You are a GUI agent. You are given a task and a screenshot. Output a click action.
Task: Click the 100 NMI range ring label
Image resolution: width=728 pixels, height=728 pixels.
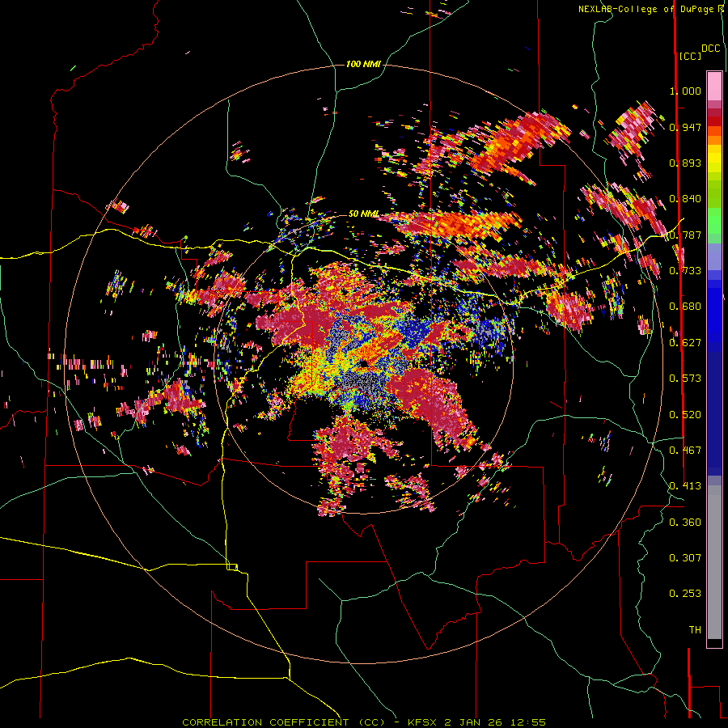tap(363, 64)
